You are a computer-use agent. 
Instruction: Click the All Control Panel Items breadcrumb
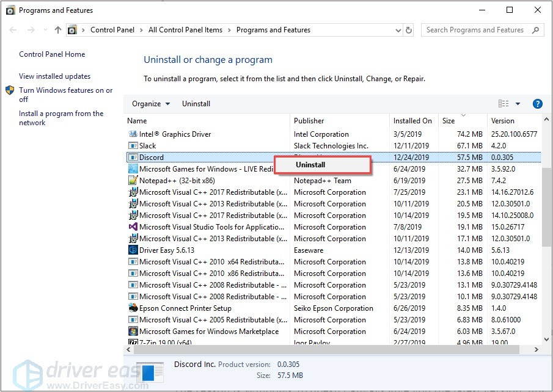pyautogui.click(x=185, y=30)
